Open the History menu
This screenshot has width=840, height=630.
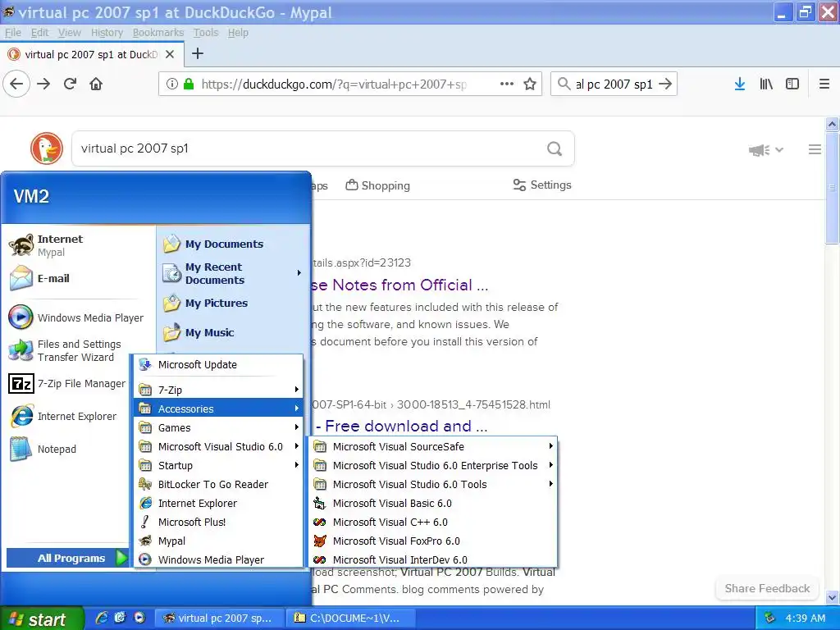point(107,33)
